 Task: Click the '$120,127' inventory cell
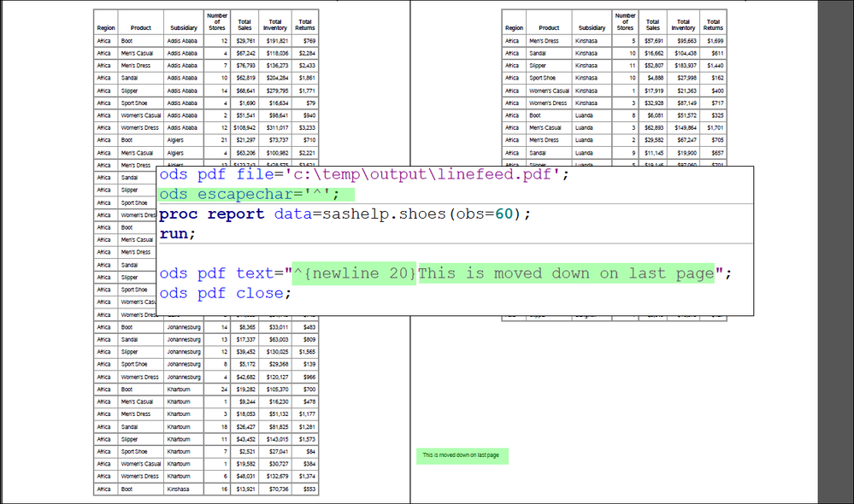pyautogui.click(x=277, y=378)
